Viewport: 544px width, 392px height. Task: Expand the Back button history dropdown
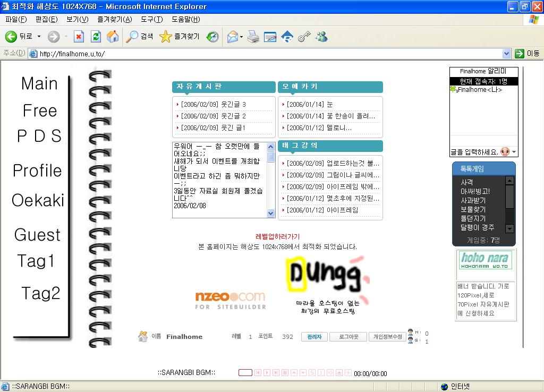(39, 37)
